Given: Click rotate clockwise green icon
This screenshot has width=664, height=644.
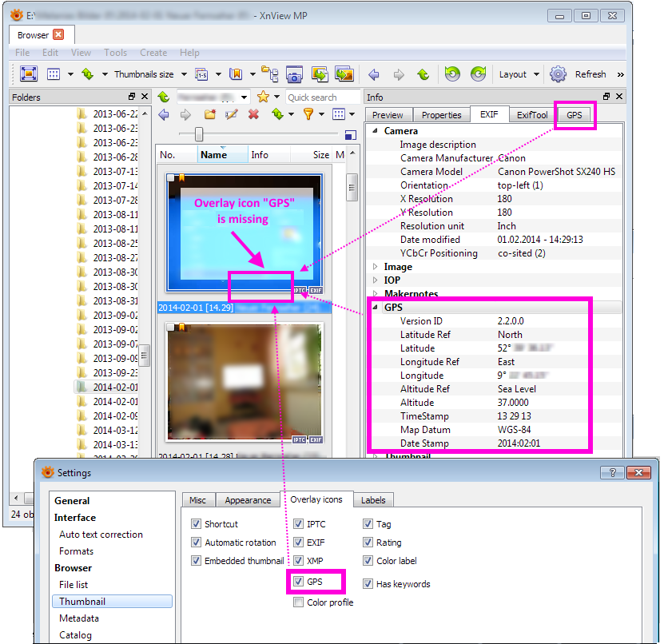Looking at the screenshot, I should (478, 74).
